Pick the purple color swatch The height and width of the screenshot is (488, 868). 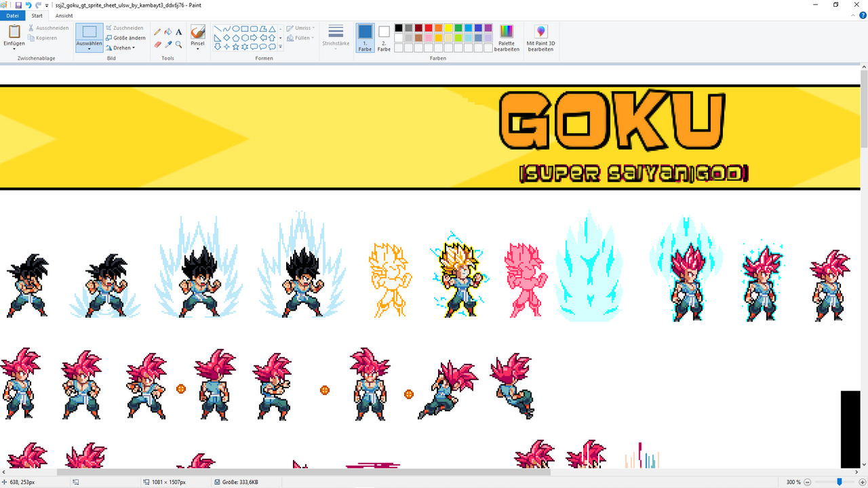point(488,28)
